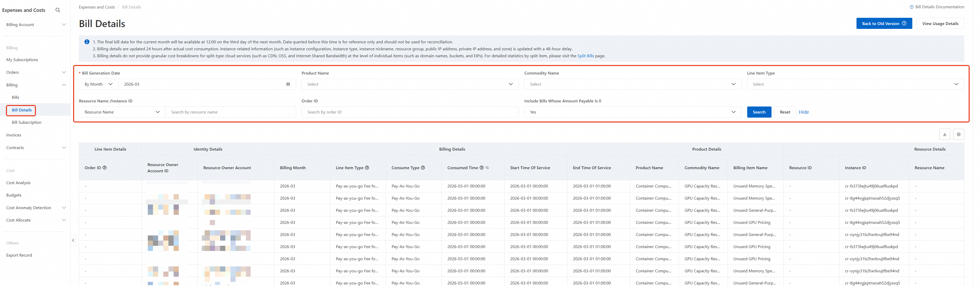The width and height of the screenshot is (980, 286).
Task: Open Bill Subscription menu item
Action: (x=27, y=122)
